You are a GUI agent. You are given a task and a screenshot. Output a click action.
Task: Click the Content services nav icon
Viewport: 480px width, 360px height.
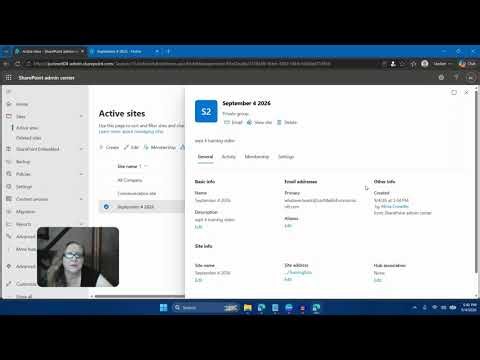(9, 199)
